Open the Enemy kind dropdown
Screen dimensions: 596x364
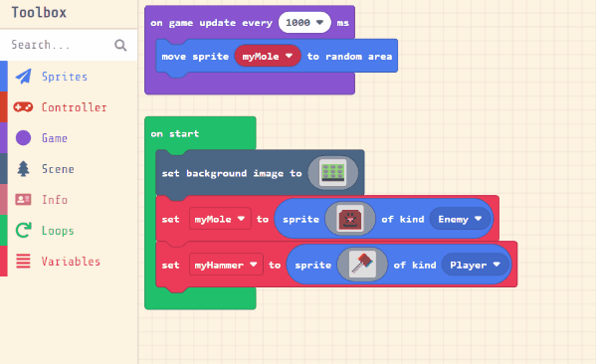(x=460, y=219)
